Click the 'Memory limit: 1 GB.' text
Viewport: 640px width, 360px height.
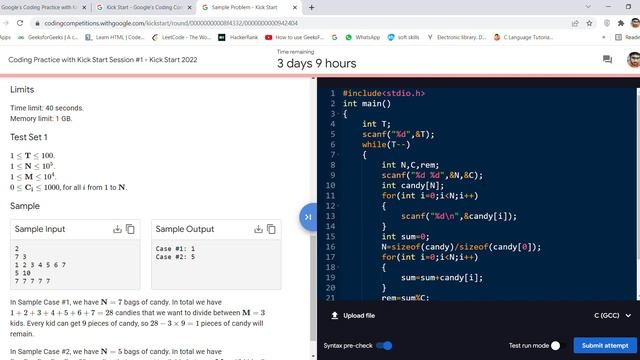pyautogui.click(x=41, y=119)
